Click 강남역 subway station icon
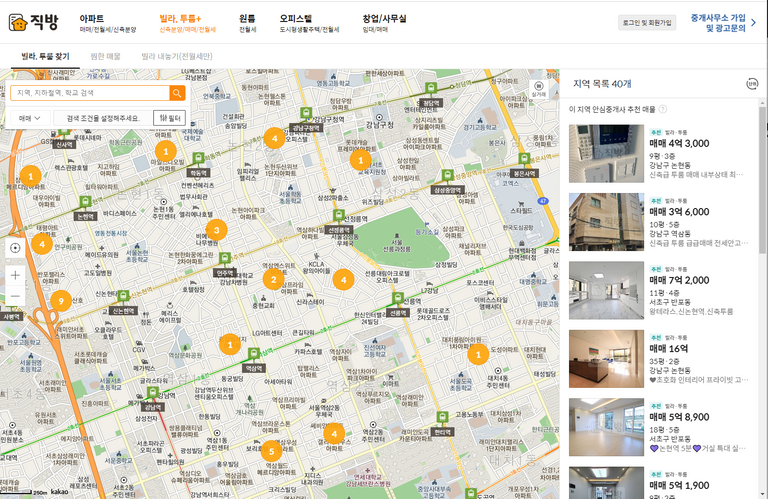768x499 pixels. (x=153, y=393)
